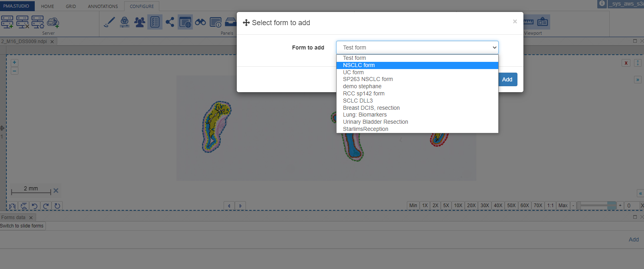Click the slide info panel icon
The height and width of the screenshot is (269, 644).
point(216,22)
